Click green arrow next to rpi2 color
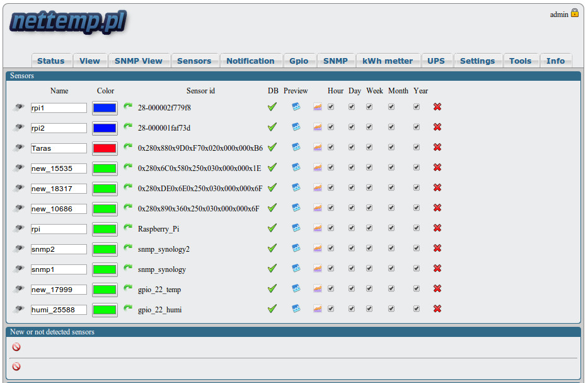The image size is (588, 383). point(128,127)
